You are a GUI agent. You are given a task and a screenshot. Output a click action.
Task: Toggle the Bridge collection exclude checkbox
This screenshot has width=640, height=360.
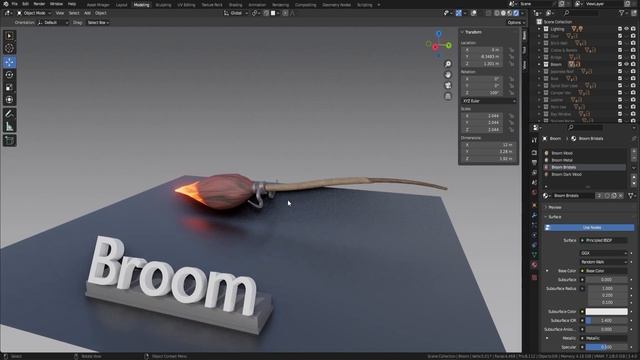point(620,58)
